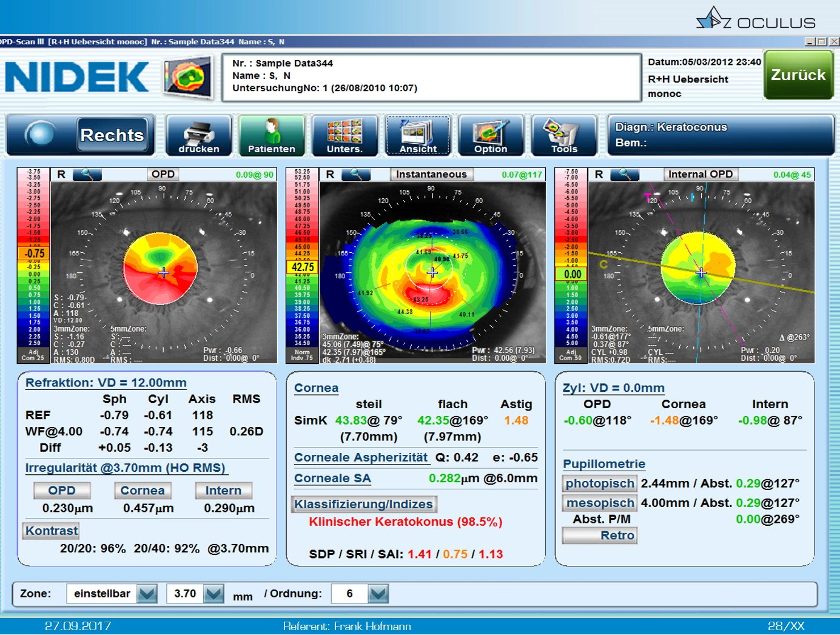Open the Ordnung order dropdown
The width and height of the screenshot is (840, 635).
point(378,594)
